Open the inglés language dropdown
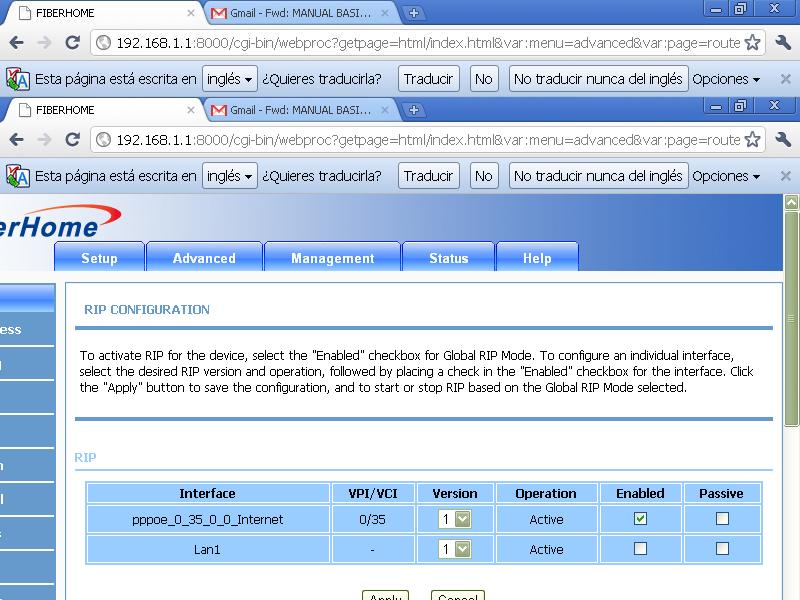The image size is (800, 600). click(x=230, y=175)
